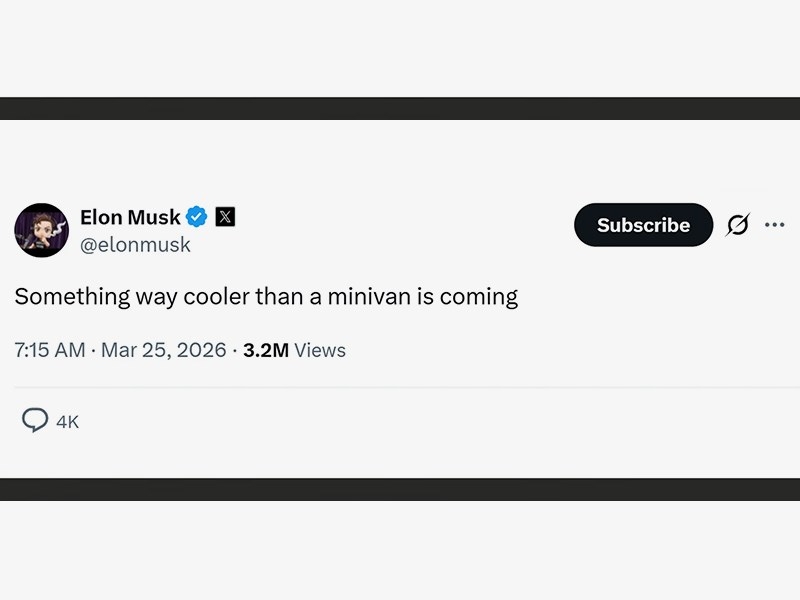Click the X affiliate badge beside the name
Image resolution: width=800 pixels, height=600 pixels.
(x=225, y=216)
